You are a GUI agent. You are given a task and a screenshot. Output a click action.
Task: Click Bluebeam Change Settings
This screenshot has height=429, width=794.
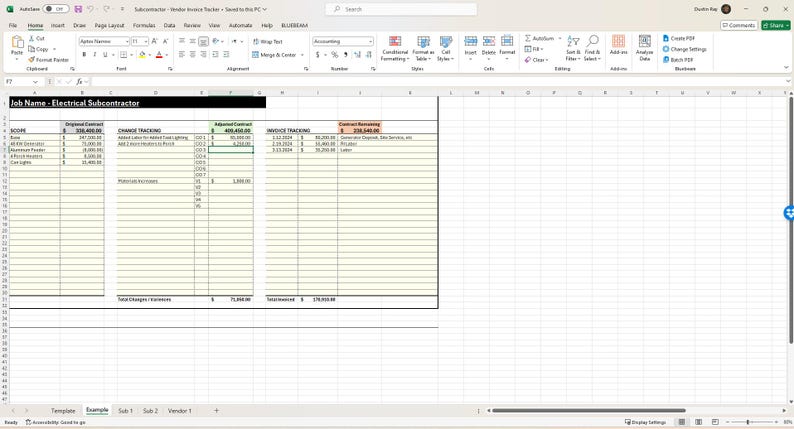click(x=685, y=49)
